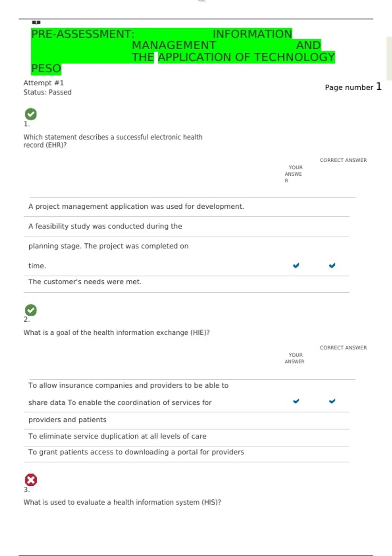The height and width of the screenshot is (556, 392).
Task: Click the green check icon above question 1
Action: point(31,114)
